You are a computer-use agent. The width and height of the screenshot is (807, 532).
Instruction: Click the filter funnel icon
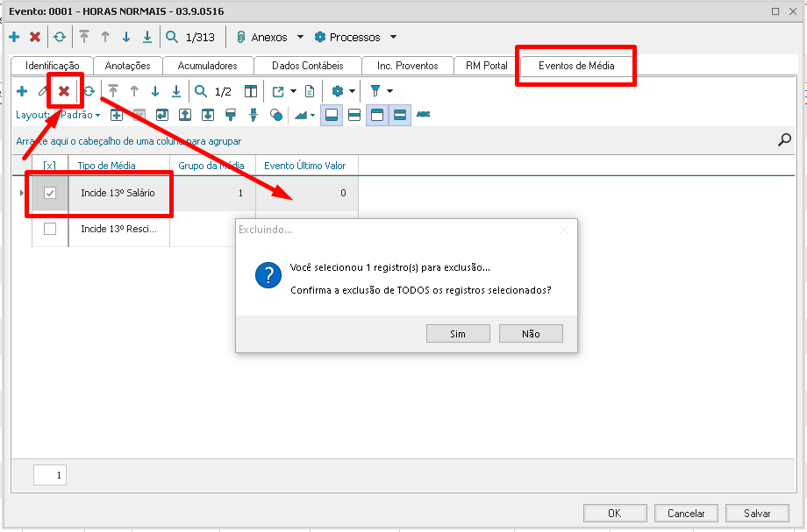(x=375, y=91)
